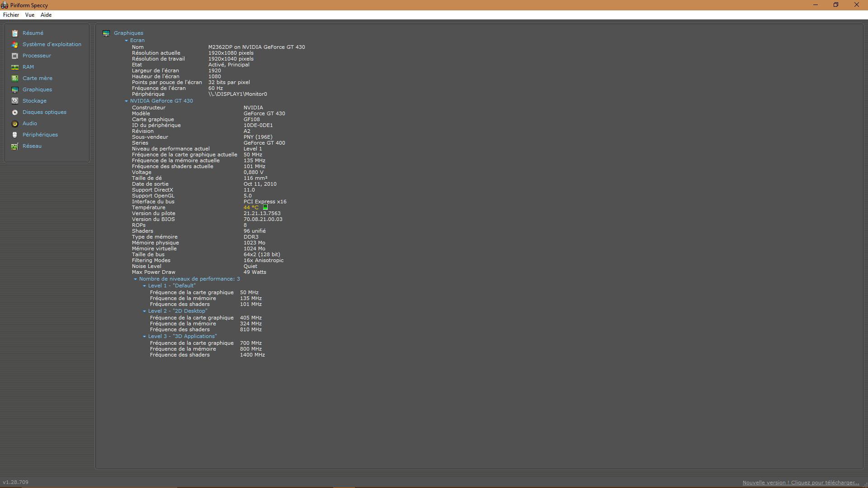
Task: Click the Sous-vendeur PNY (196E) value
Action: (258, 137)
